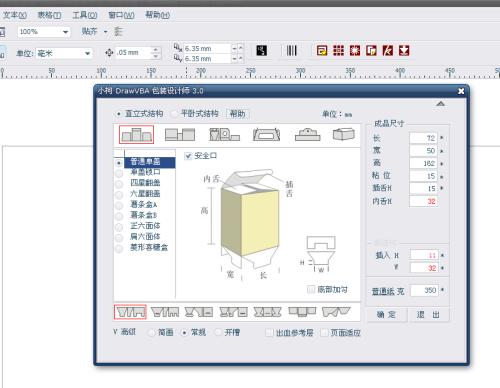Select the two-piece lid box type icon

(x=180, y=135)
